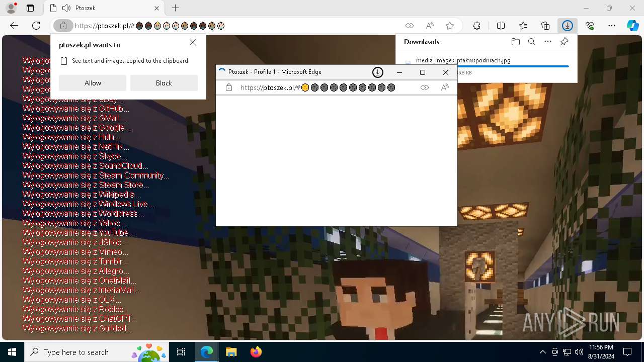This screenshot has height=362, width=644.
Task: Search downloads magnifier icon
Action: [531, 42]
